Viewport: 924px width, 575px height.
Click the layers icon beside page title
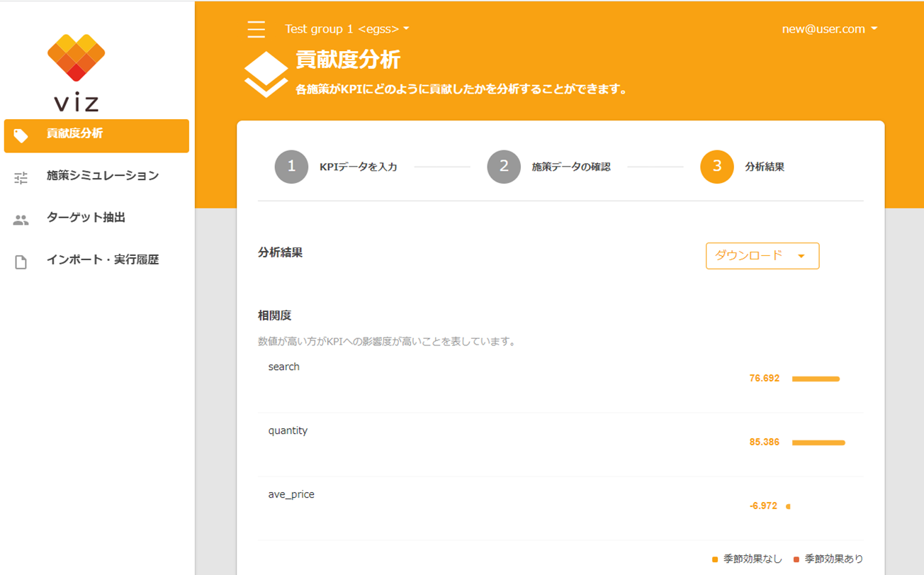coord(266,74)
